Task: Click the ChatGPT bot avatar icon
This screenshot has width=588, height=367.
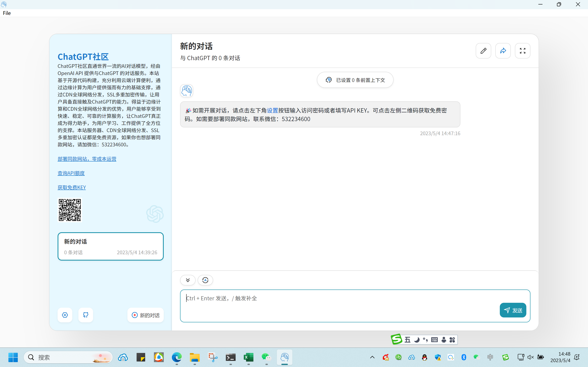Action: [186, 91]
